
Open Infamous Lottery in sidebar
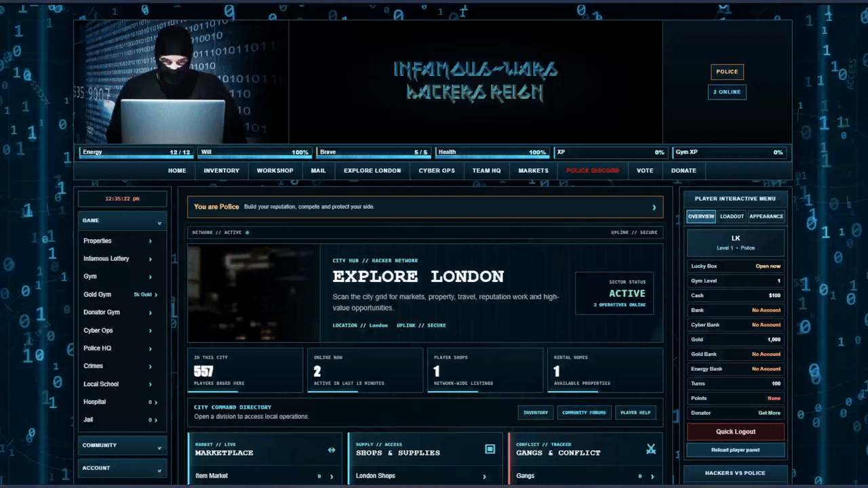[x=122, y=259]
